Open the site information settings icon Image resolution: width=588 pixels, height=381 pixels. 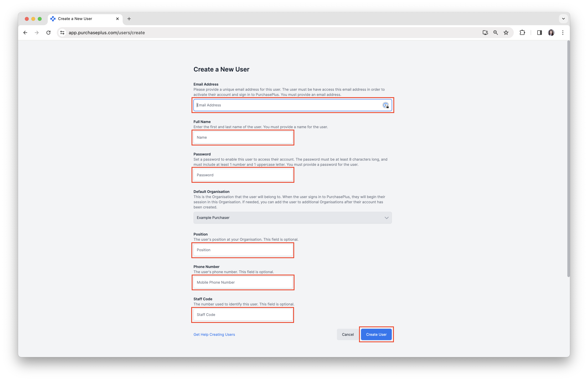pyautogui.click(x=62, y=32)
